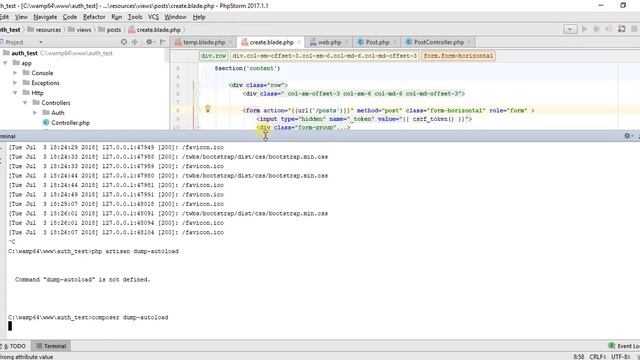The image size is (640, 360).
Task: Click the 'composer dump-autoload' terminal line
Action: (x=88, y=318)
